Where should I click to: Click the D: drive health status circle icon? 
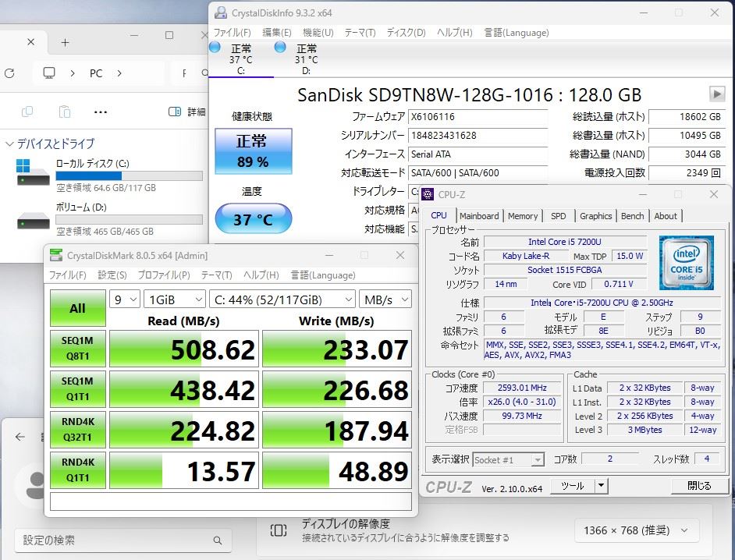(x=280, y=48)
